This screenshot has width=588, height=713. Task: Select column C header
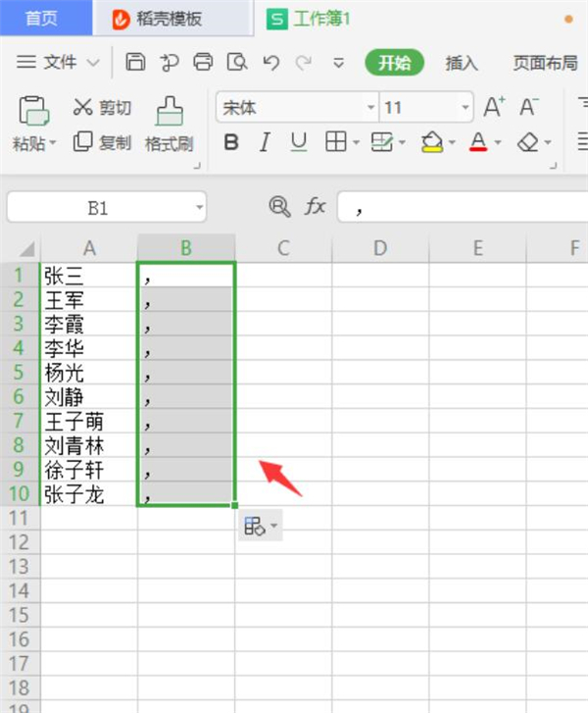coord(283,248)
